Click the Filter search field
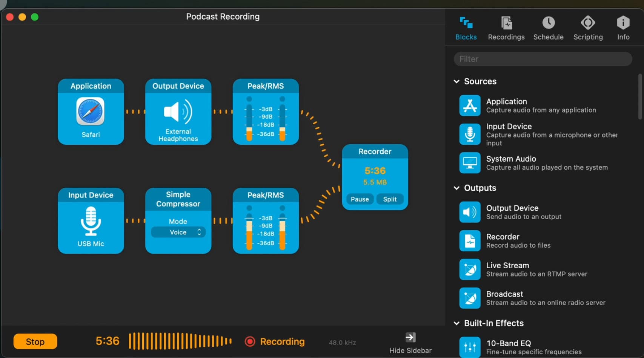Image resolution: width=644 pixels, height=358 pixels. click(x=543, y=59)
